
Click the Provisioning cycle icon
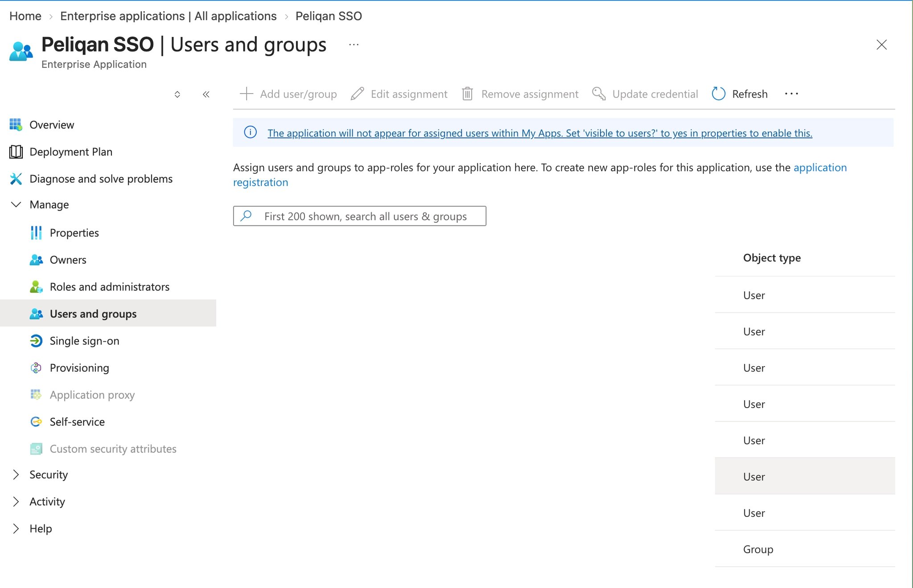36,368
